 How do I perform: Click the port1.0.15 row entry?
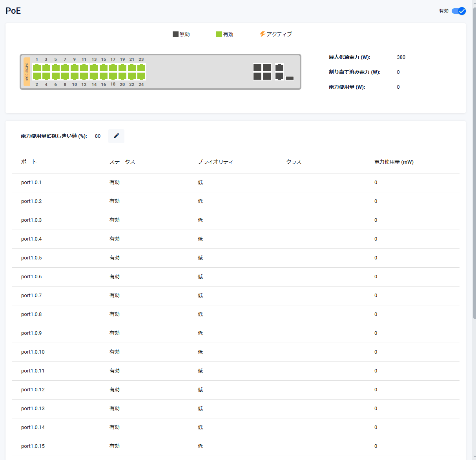tap(33, 446)
